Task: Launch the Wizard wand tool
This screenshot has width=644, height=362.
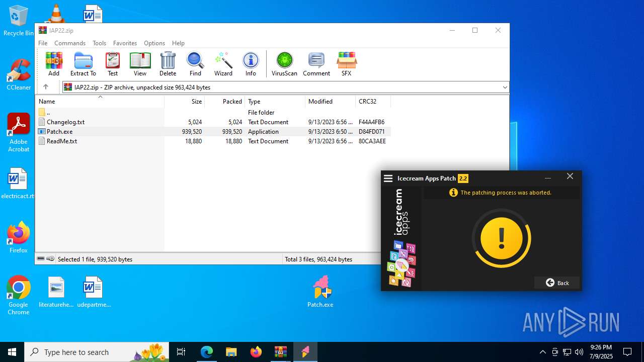Action: coord(223,64)
